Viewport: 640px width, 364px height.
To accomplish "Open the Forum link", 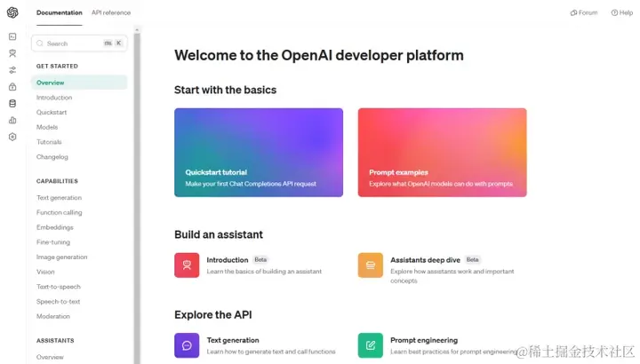I will (584, 12).
